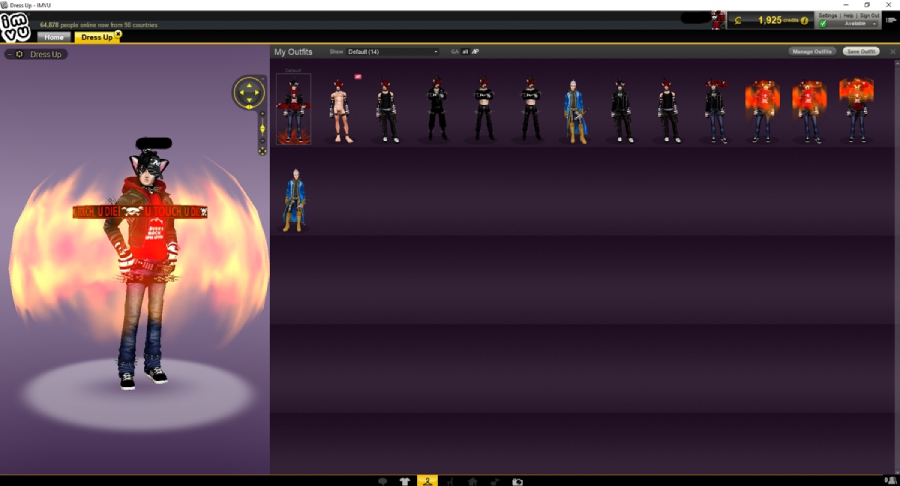Click the people online count text
Viewport: 900px width, 486px height.
pos(99,25)
